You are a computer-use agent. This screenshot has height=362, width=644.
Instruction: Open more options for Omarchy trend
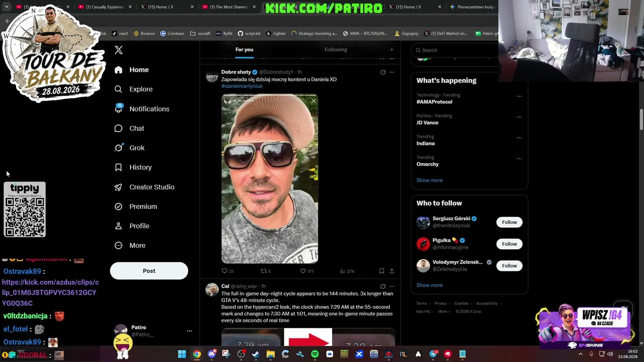(519, 159)
